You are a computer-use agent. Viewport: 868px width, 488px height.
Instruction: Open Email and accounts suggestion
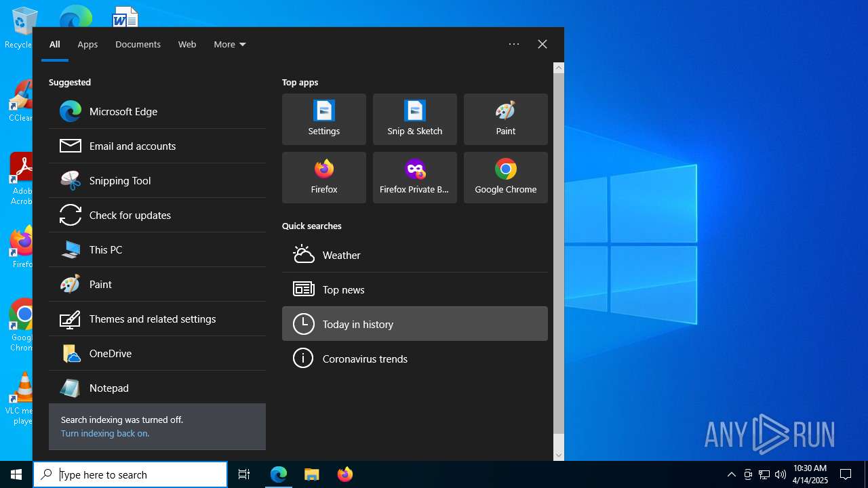click(157, 146)
